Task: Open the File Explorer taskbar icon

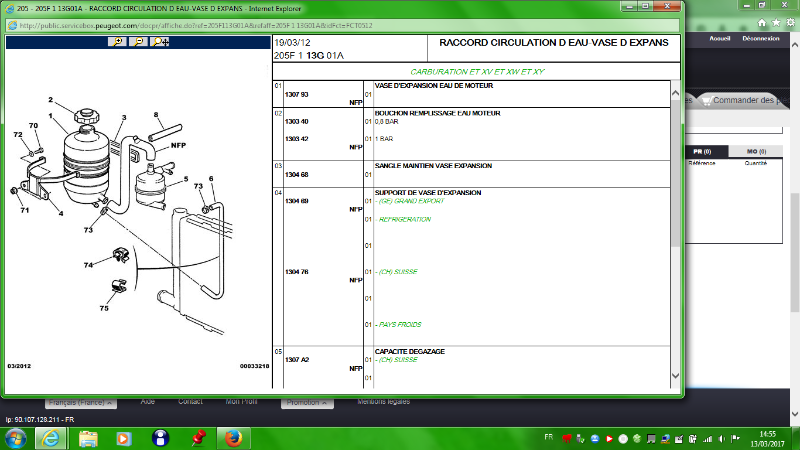Action: pos(88,438)
